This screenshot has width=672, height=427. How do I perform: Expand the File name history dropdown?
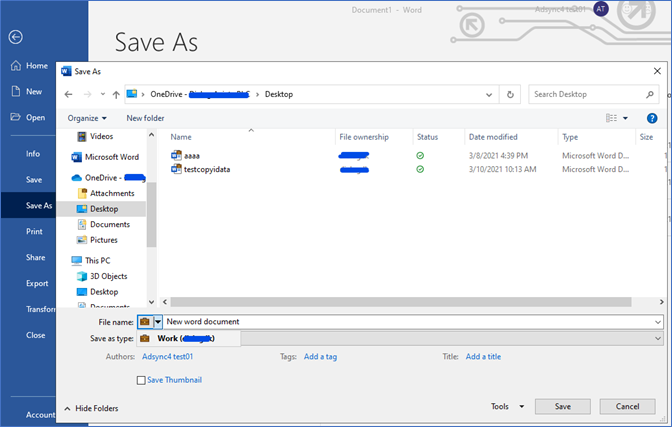[x=658, y=322]
